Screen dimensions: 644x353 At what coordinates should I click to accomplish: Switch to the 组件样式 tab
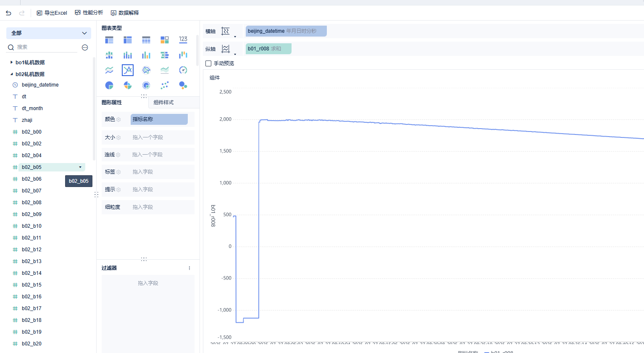tap(163, 103)
